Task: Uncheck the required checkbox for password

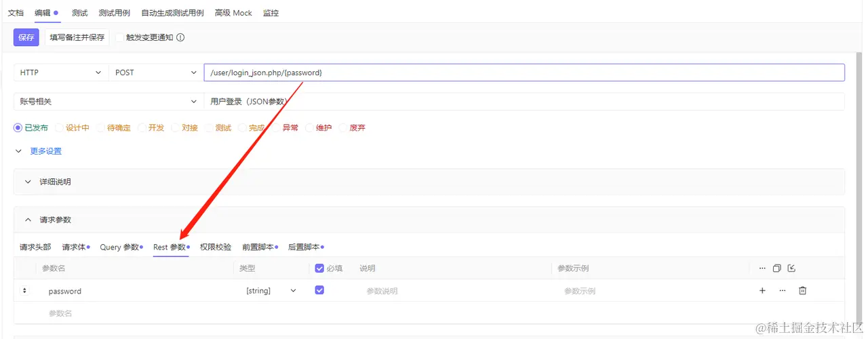Action: 319,290
